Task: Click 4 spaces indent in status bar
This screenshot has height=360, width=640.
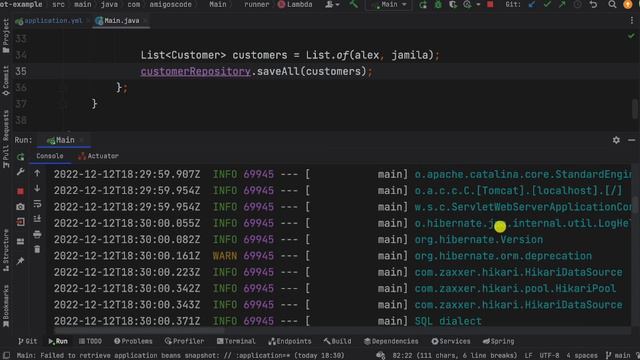Action: pos(582,356)
